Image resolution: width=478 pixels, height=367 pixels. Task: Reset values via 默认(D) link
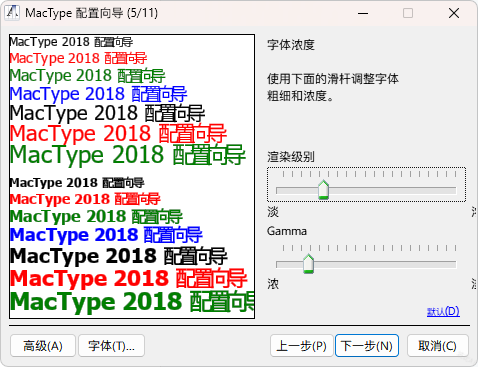point(443,311)
